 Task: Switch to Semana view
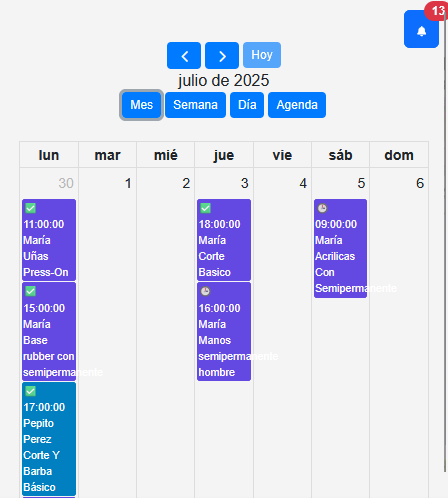[x=195, y=105]
